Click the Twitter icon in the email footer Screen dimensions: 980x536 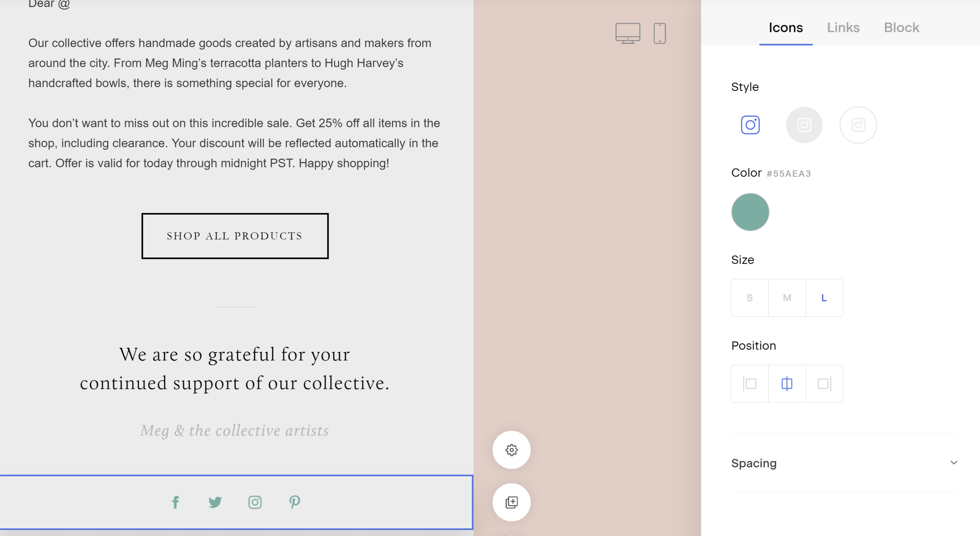215,502
